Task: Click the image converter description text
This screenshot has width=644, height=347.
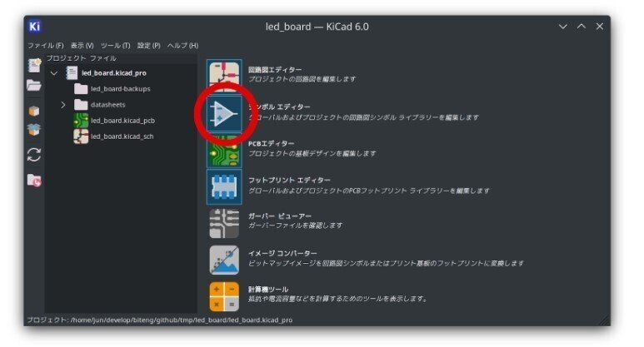Action: (x=386, y=263)
